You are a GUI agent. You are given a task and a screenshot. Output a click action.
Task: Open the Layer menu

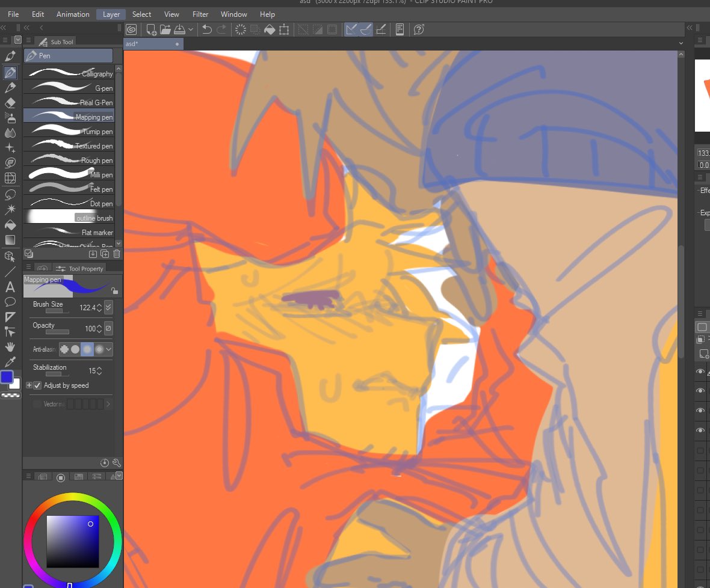(111, 14)
